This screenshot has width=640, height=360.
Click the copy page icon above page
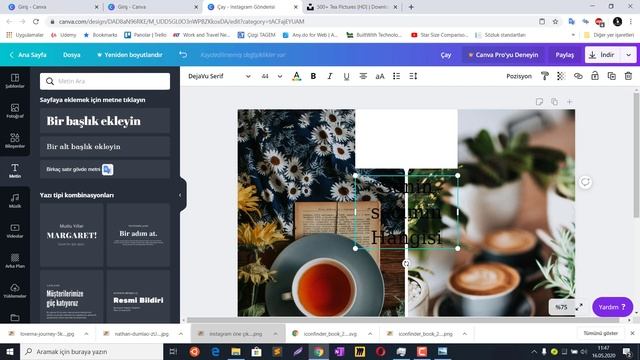[554, 102]
